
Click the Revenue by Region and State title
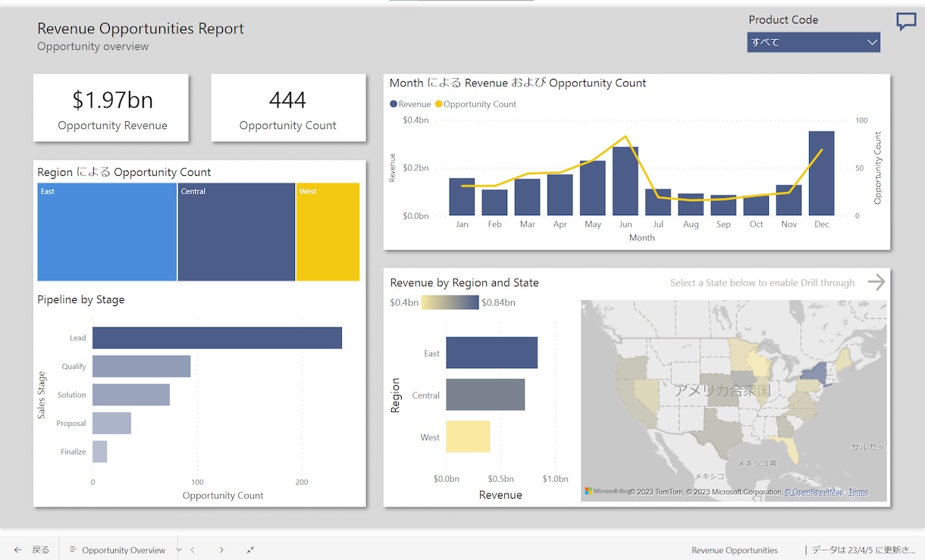(x=465, y=283)
